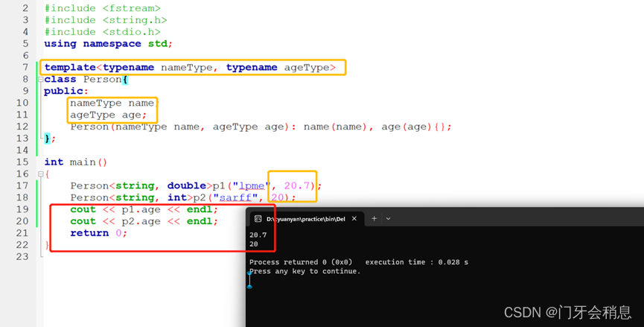
Task: Click the nameType name member line
Action: click(114, 103)
